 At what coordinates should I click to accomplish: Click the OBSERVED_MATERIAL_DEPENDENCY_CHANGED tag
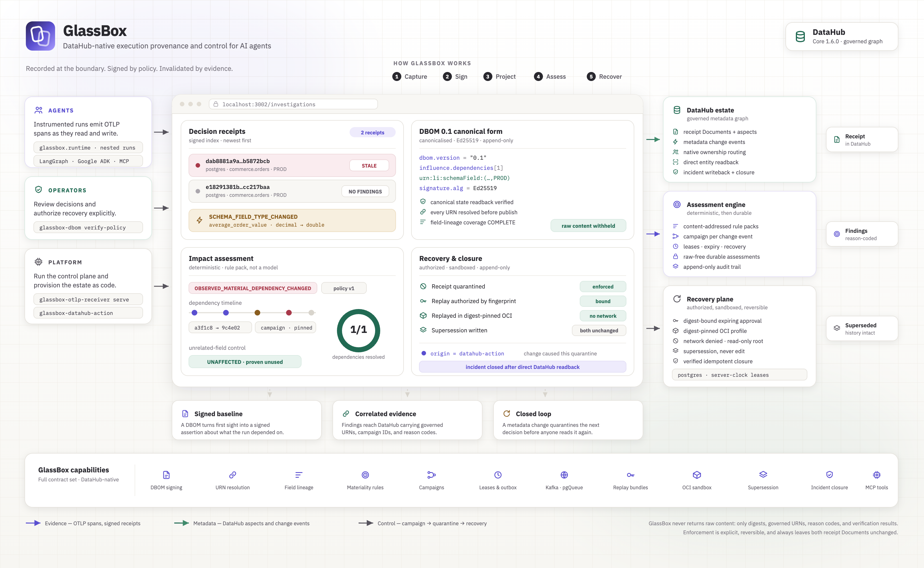point(253,288)
